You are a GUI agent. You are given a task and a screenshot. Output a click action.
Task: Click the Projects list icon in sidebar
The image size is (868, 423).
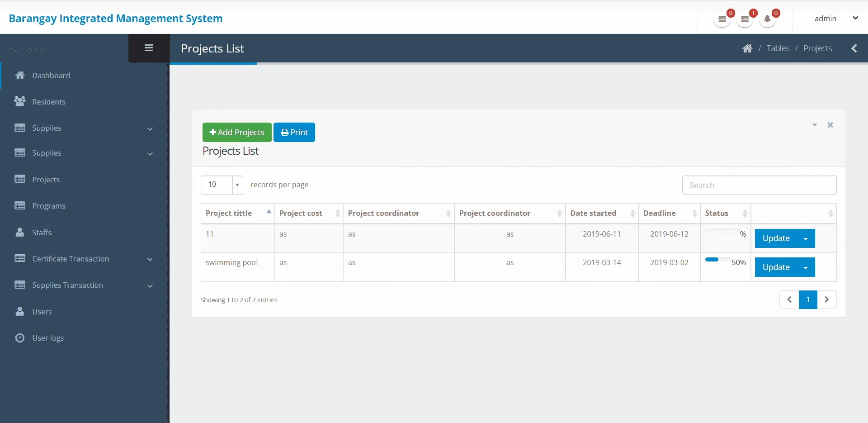20,179
